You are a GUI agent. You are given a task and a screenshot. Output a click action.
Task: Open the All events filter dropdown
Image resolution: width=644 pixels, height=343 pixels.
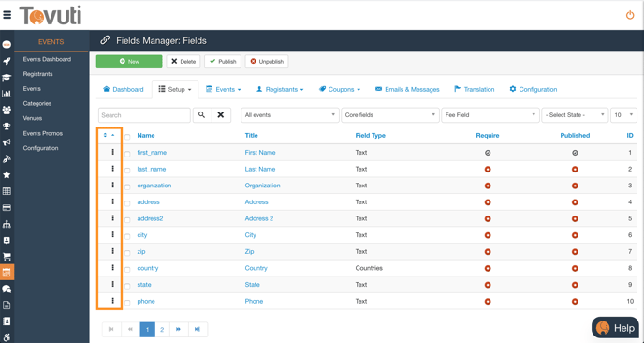tap(290, 115)
